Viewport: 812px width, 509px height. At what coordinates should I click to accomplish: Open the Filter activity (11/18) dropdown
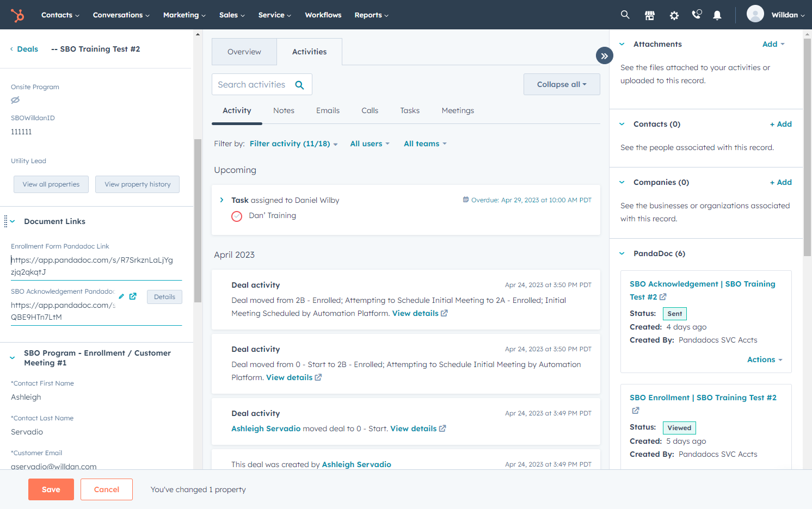[x=294, y=144]
